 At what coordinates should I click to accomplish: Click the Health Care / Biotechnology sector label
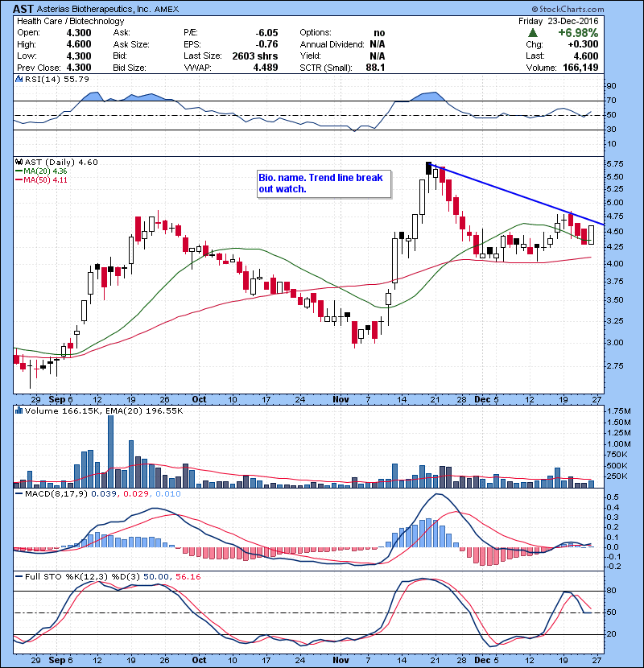tap(70, 21)
